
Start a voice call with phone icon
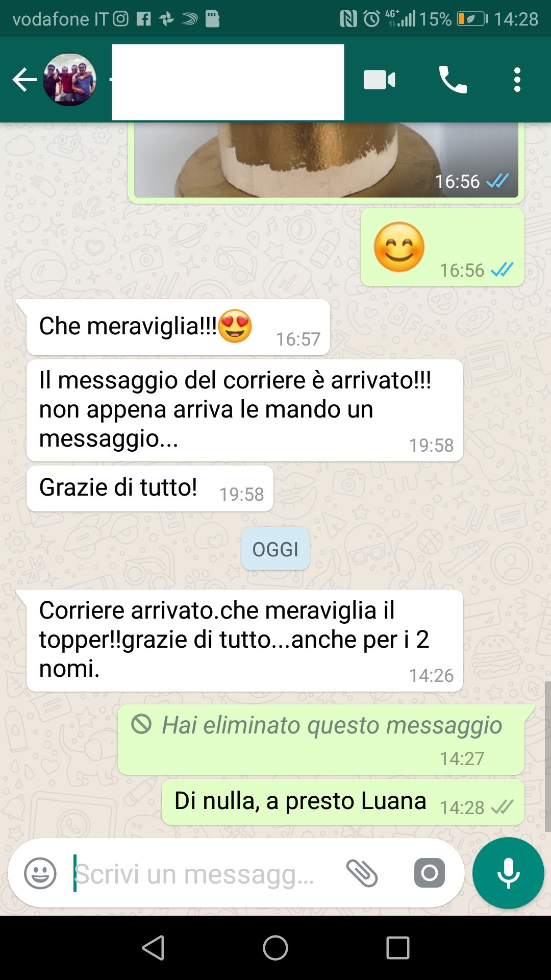coord(453,80)
